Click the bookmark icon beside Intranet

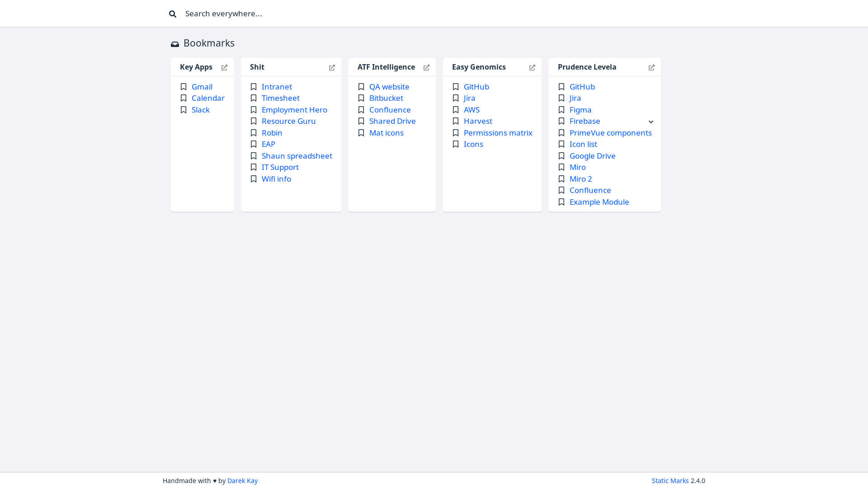click(x=254, y=87)
